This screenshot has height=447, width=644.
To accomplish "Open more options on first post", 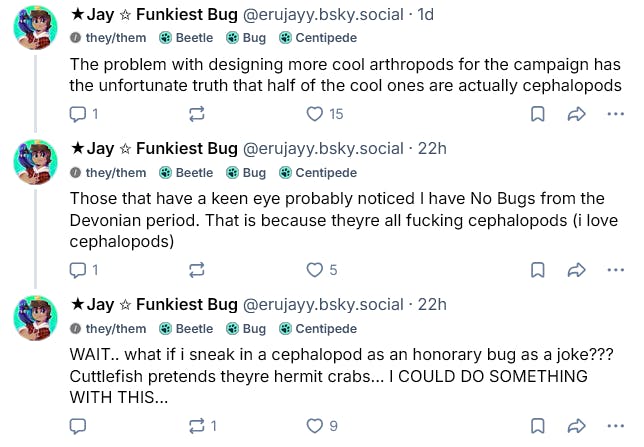I will (615, 113).
